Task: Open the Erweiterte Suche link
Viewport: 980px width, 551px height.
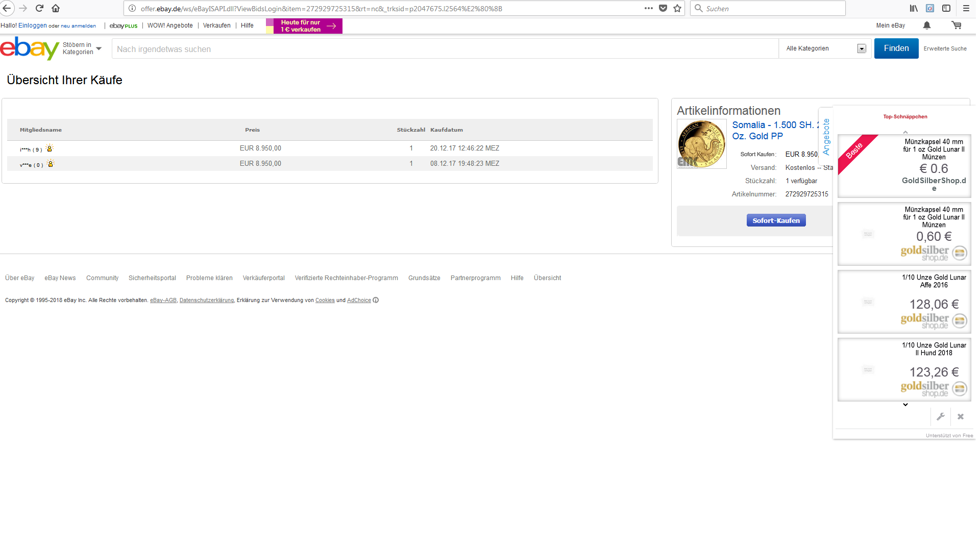Action: (945, 48)
